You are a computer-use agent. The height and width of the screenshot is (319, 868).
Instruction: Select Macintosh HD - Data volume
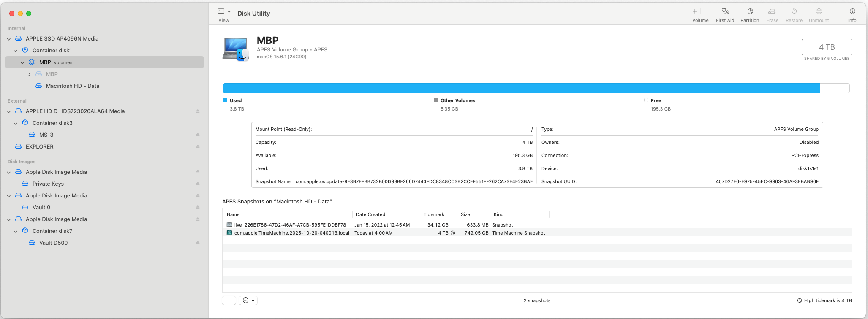[72, 86]
